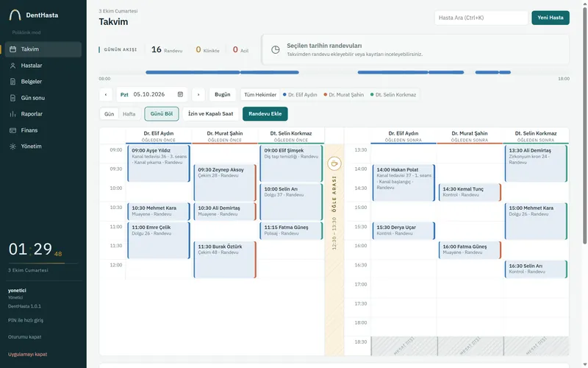
Task: Click Uygulamayı kapat link
Action: (28, 354)
